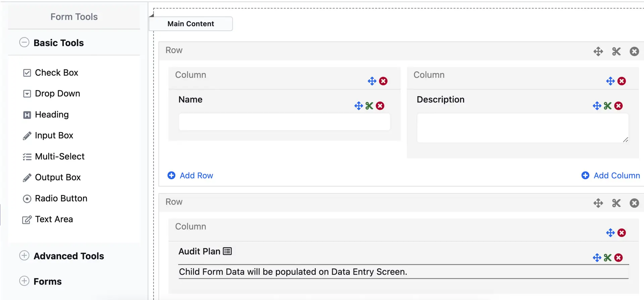Click the Audit Plan child form icon
Screen dimensions: 644x300
click(x=227, y=251)
